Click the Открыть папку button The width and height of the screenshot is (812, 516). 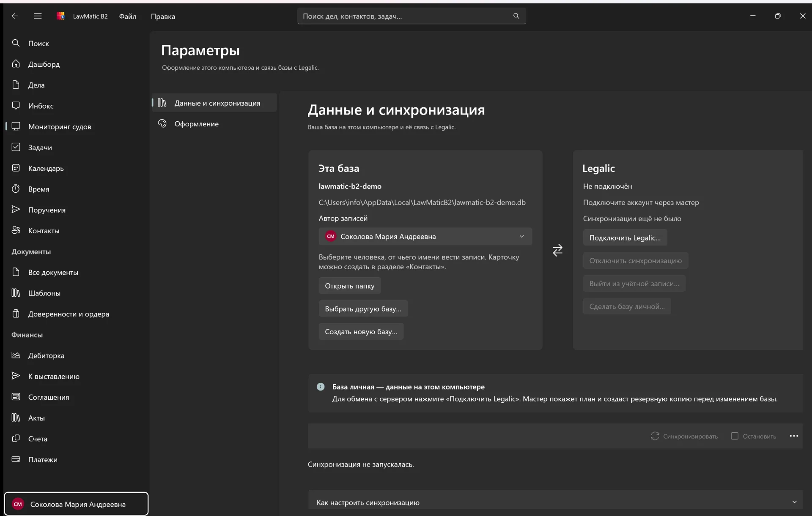349,286
